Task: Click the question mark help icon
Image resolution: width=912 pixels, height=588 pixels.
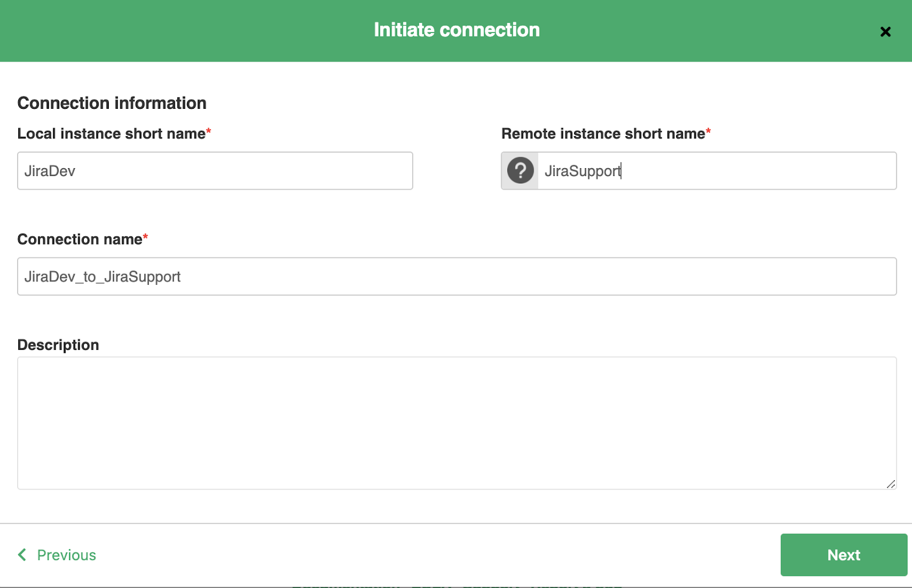Action: point(520,171)
